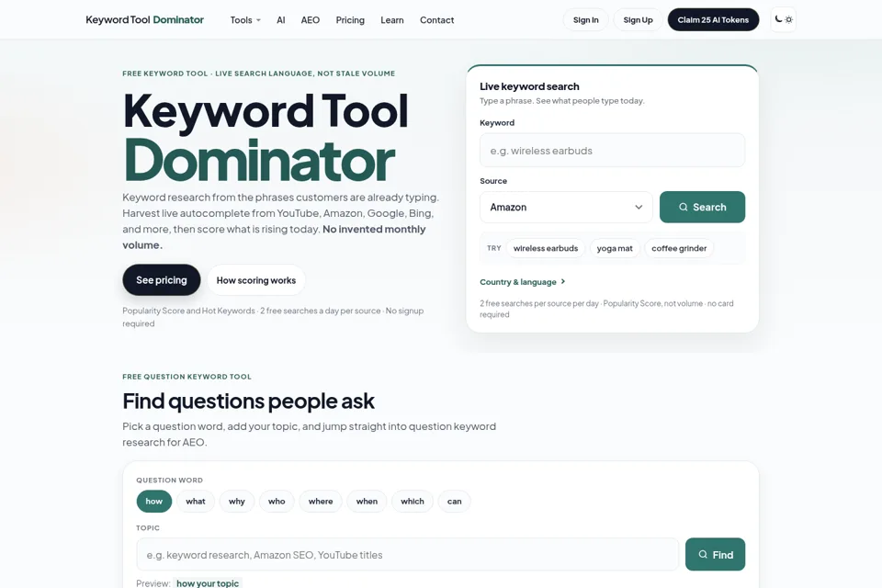This screenshot has height=588, width=882.
Task: Click the Find button
Action: [715, 555]
